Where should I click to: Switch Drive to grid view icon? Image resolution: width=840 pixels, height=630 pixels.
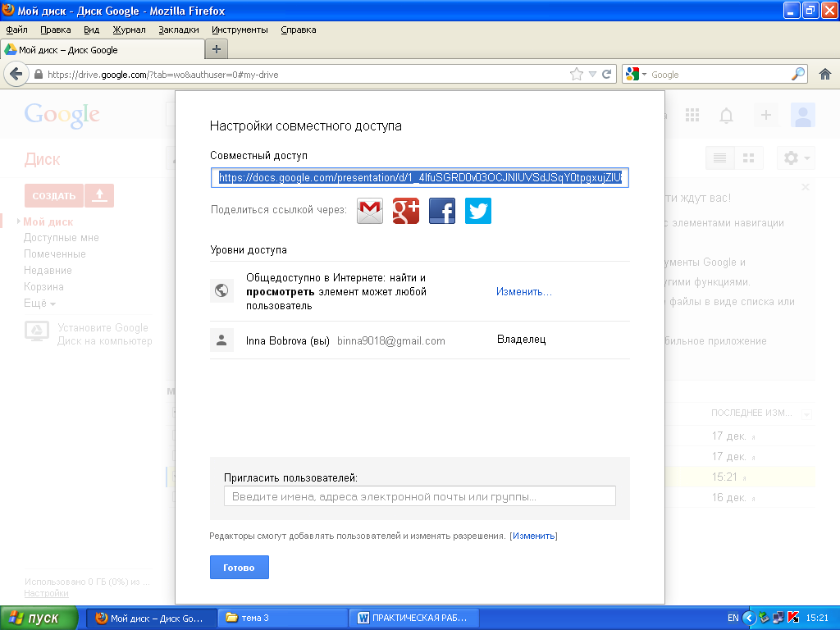coord(748,158)
